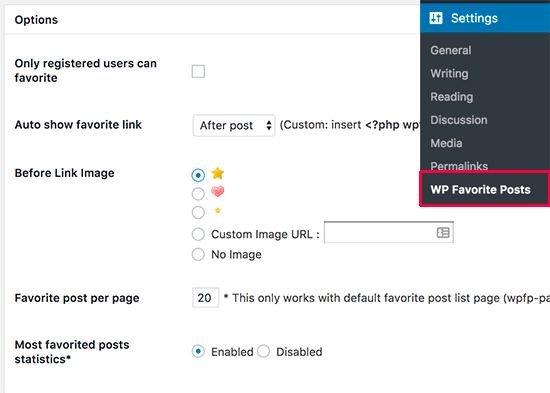Select the small star radio button
The image size is (550, 393).
click(198, 212)
